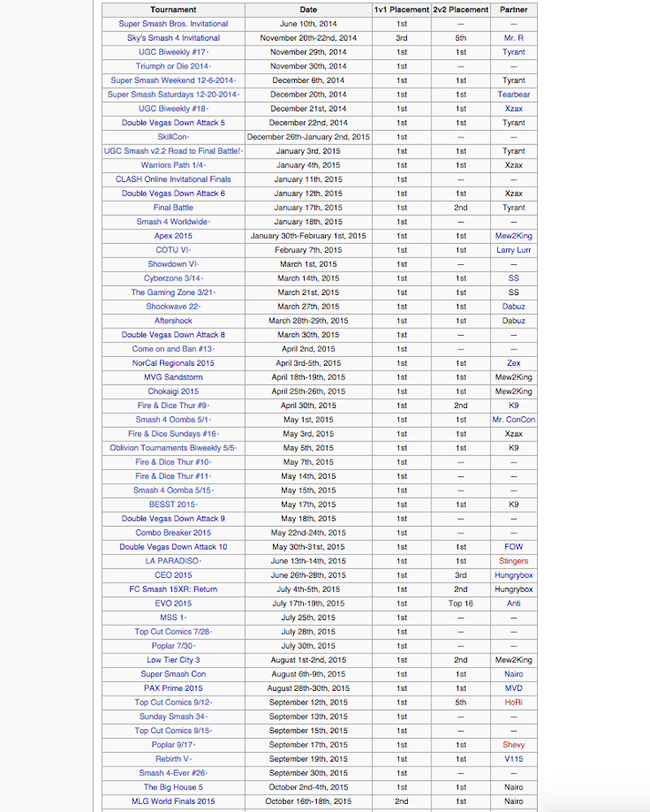The height and width of the screenshot is (812, 650).
Task: Follow the UGC Biweekly #17 link
Action: (x=172, y=52)
